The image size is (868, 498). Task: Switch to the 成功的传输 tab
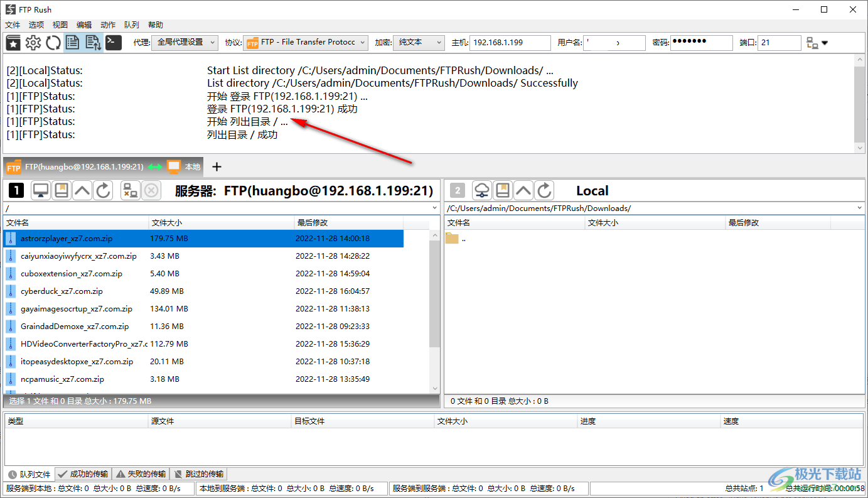point(83,474)
